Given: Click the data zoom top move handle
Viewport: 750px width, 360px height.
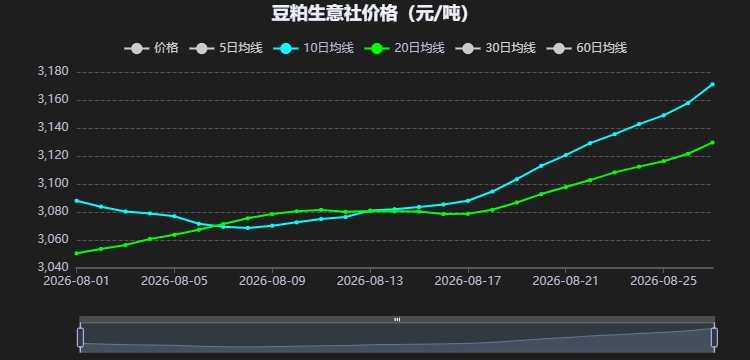Looking at the screenshot, I should point(397,319).
